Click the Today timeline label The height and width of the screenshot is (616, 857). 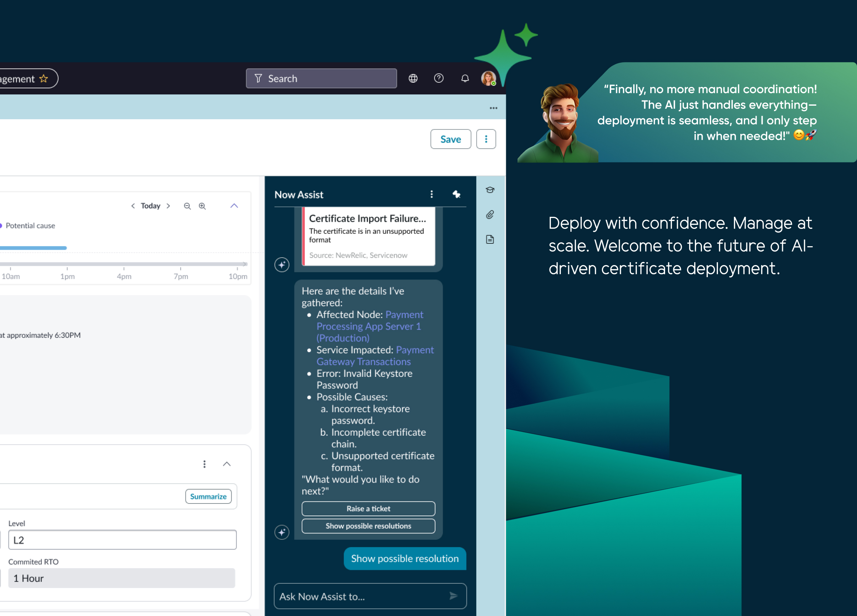150,206
